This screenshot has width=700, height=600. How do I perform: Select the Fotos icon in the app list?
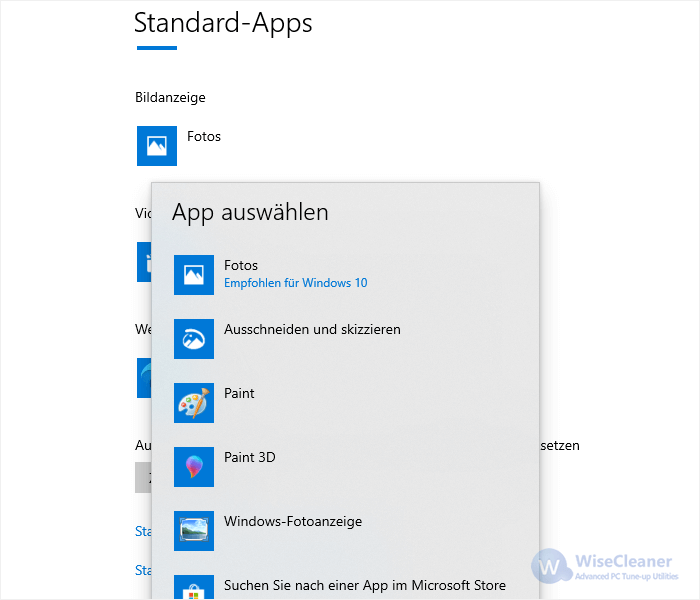(194, 274)
